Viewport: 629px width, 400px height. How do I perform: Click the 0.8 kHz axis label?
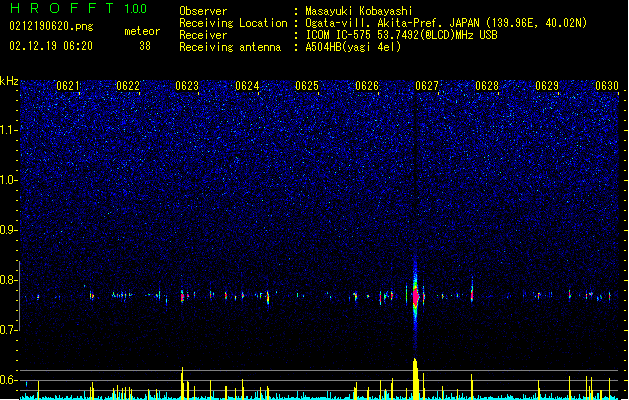click(9, 280)
